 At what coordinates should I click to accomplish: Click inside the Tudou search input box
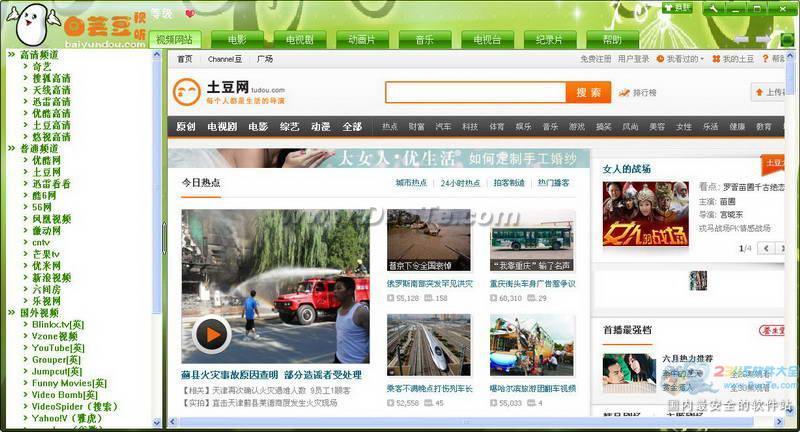click(476, 92)
